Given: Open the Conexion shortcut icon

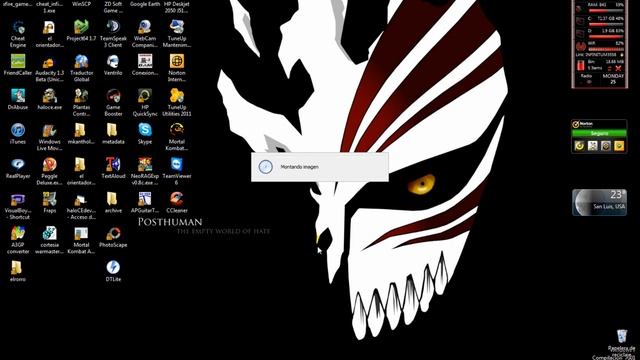Looking at the screenshot, I should [x=144, y=65].
